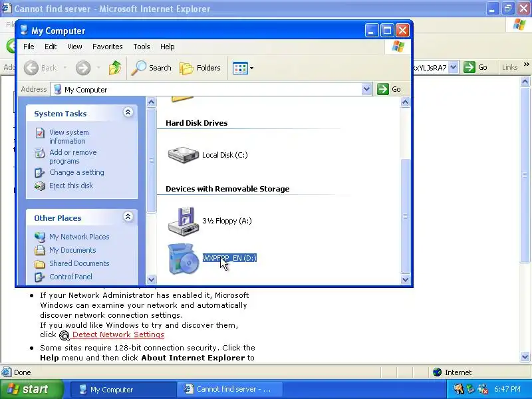
Task: Click the Internet zone indicator in status bar
Action: coord(452,372)
